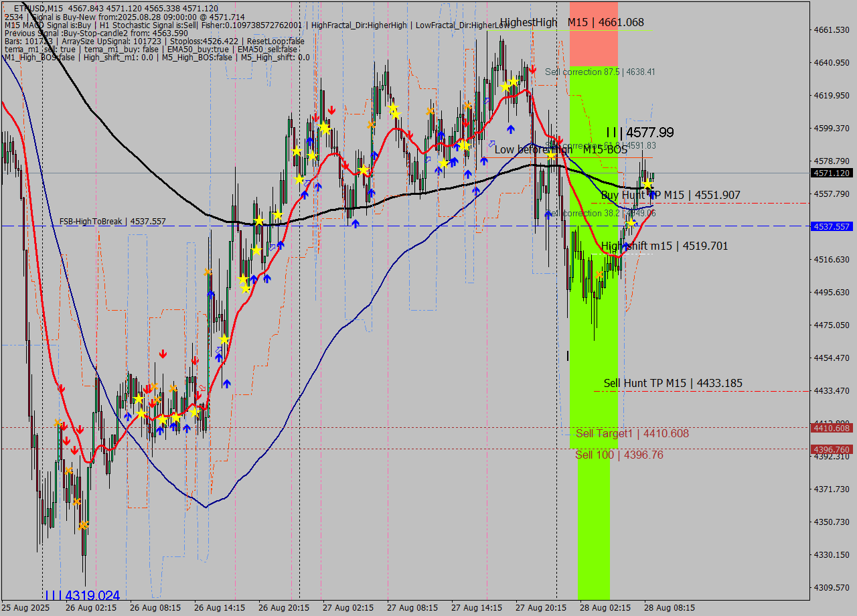The width and height of the screenshot is (857, 616).
Task: Select the High shift m15 4519.701 label
Action: coord(664,246)
